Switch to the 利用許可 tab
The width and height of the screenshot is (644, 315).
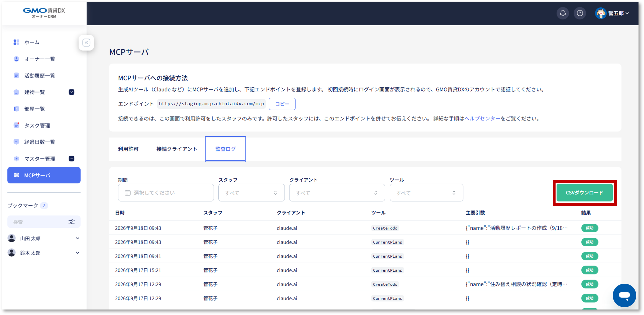click(128, 149)
